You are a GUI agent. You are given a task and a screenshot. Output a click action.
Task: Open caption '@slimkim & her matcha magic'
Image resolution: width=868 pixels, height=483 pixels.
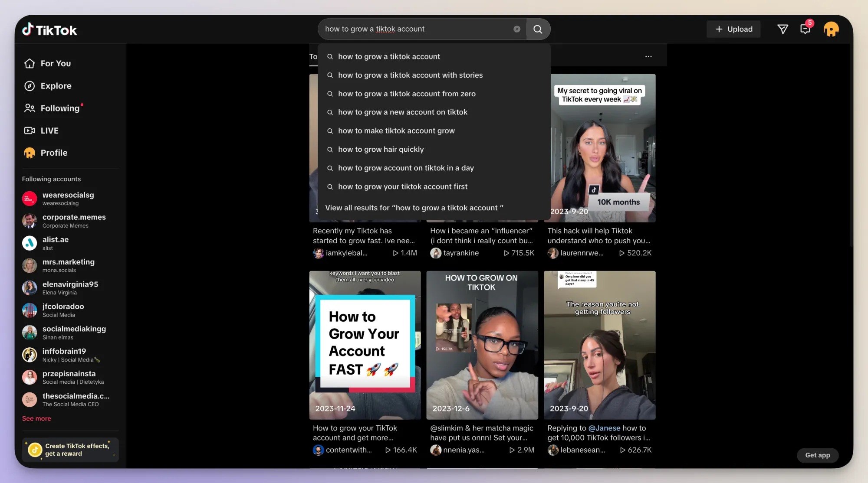click(482, 433)
